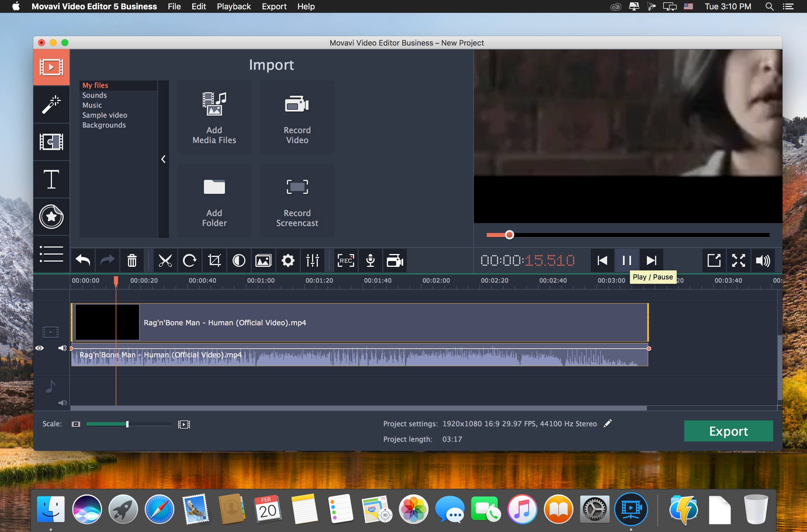Drag the playback progress slider
The image size is (807, 532).
coord(509,234)
